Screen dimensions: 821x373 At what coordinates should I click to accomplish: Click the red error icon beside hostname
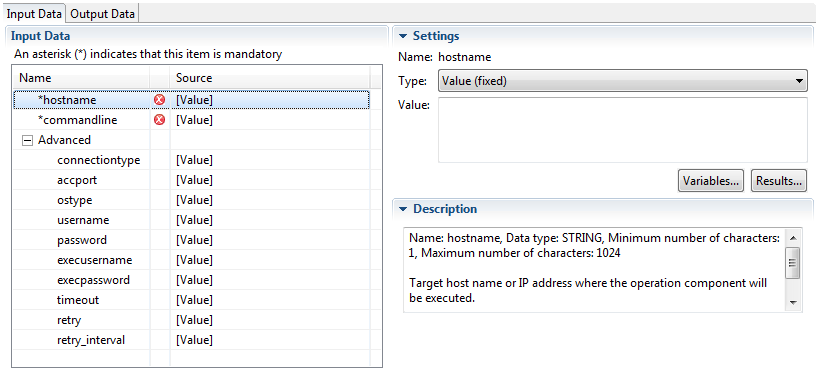pos(160,100)
